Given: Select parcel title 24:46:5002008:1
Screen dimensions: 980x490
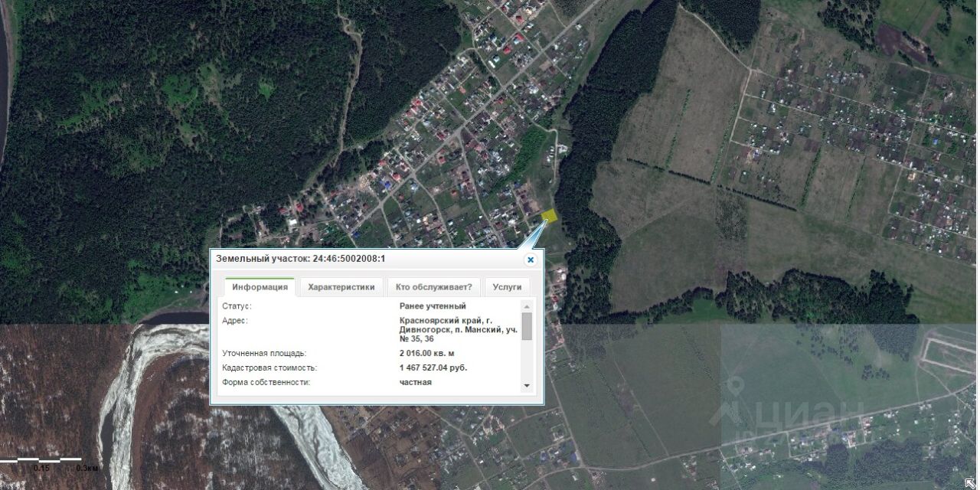Looking at the screenshot, I should click(349, 259).
